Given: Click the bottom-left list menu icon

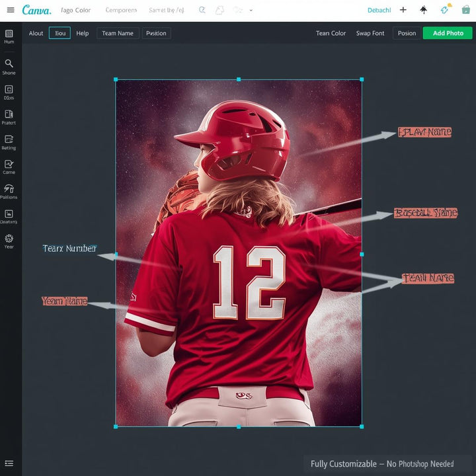Looking at the screenshot, I should point(9,463).
